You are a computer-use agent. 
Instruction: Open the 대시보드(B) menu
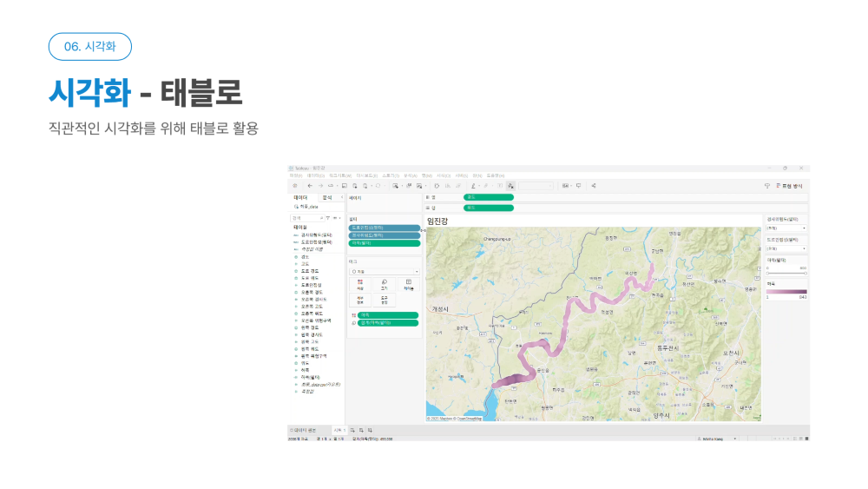click(366, 175)
